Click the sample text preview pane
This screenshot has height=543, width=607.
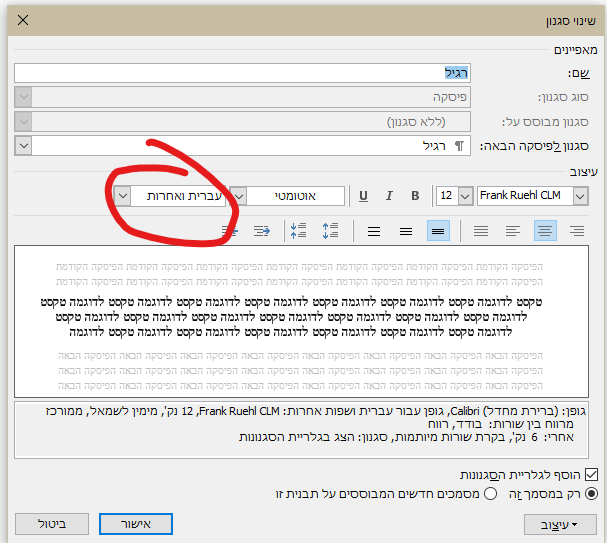point(302,321)
